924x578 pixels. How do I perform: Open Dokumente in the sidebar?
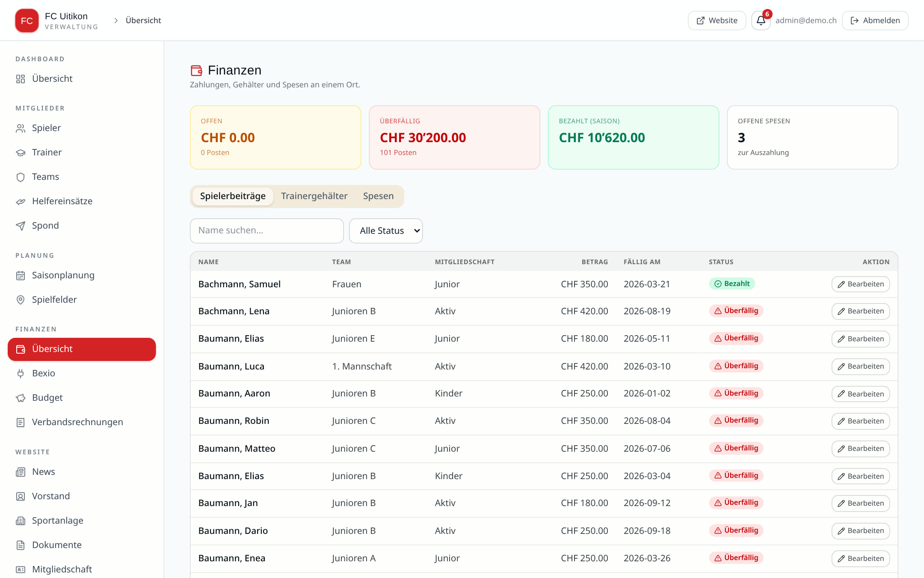pos(82,545)
